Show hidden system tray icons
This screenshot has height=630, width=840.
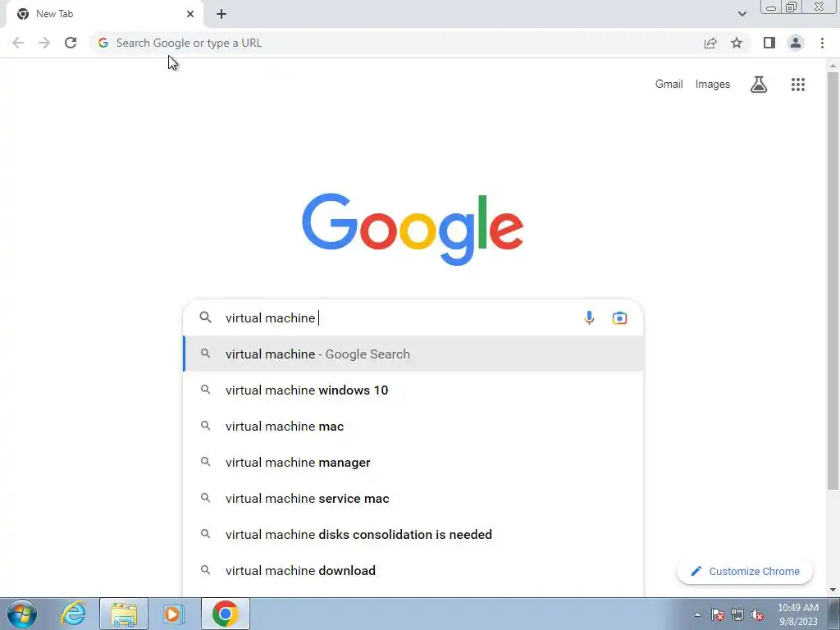[697, 614]
